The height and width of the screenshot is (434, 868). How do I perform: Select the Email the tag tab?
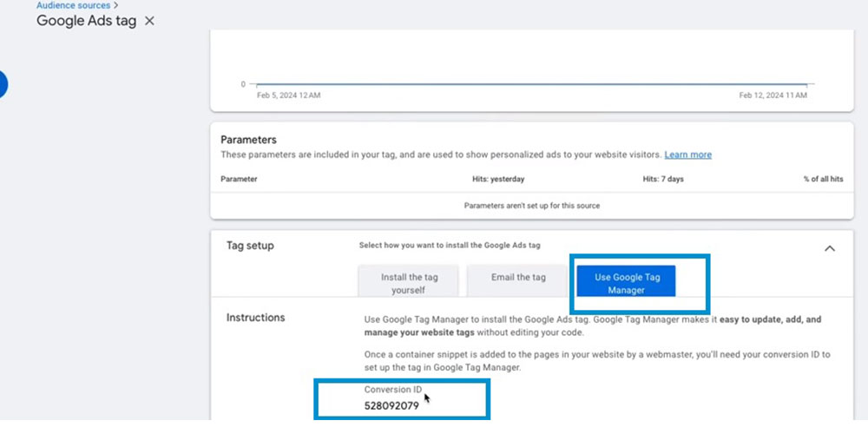(518, 281)
